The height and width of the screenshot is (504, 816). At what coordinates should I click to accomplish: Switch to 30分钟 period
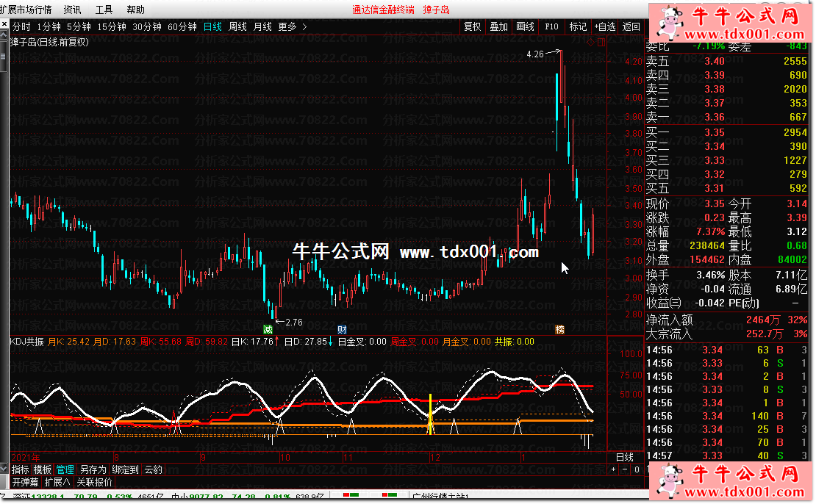(147, 26)
